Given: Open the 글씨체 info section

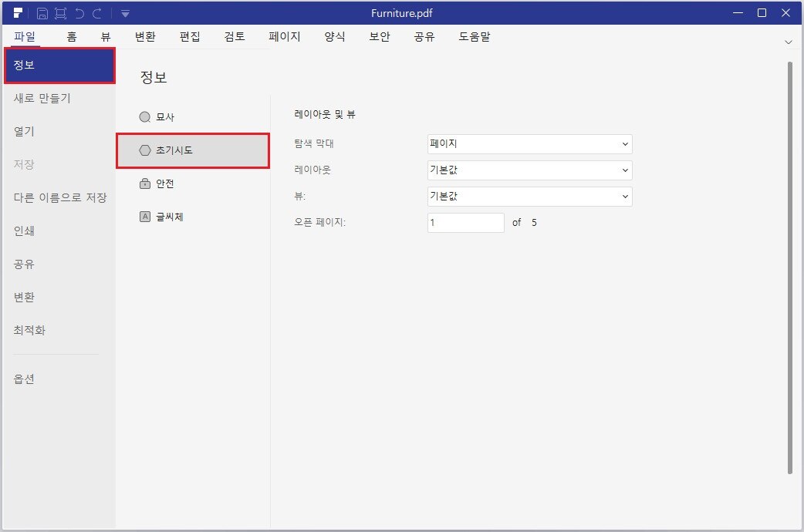Looking at the screenshot, I should [x=193, y=217].
